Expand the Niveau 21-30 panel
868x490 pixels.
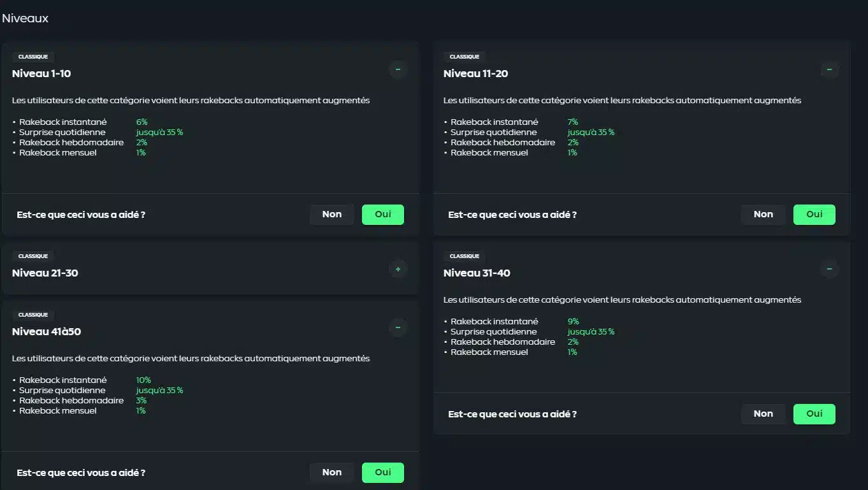pyautogui.click(x=398, y=269)
